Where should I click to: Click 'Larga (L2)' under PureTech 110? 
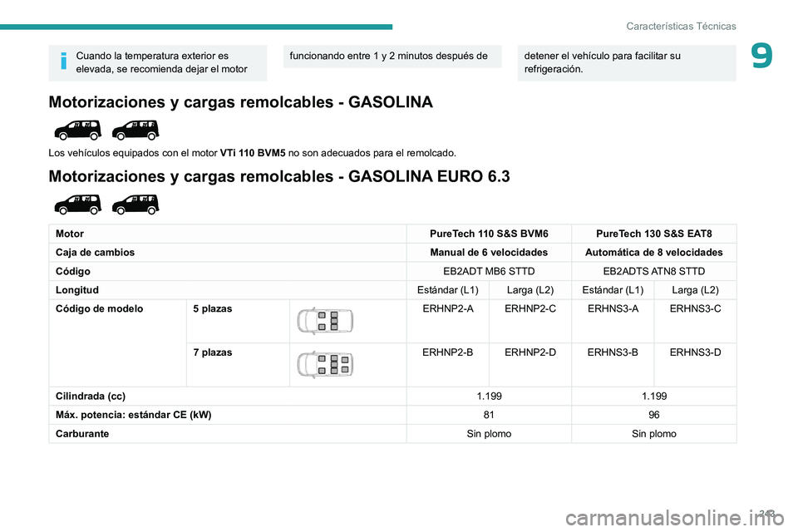click(x=530, y=290)
